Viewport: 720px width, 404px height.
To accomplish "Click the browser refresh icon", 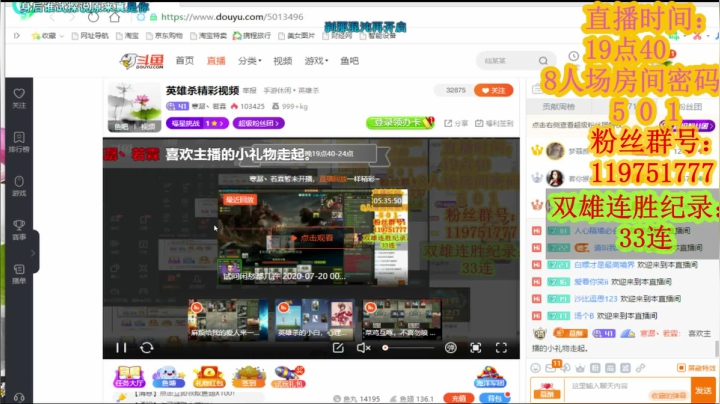I will [x=93, y=17].
